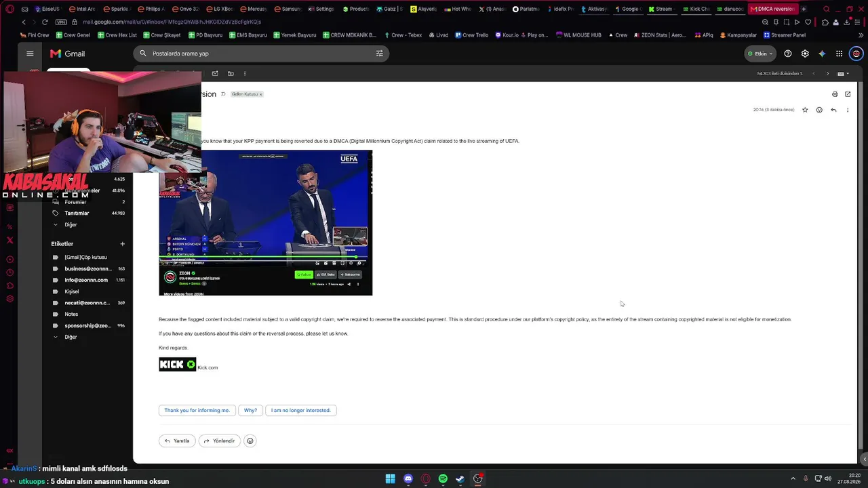Viewport: 868px width, 488px height.
Task: Mark the email as unread
Action: click(x=215, y=73)
